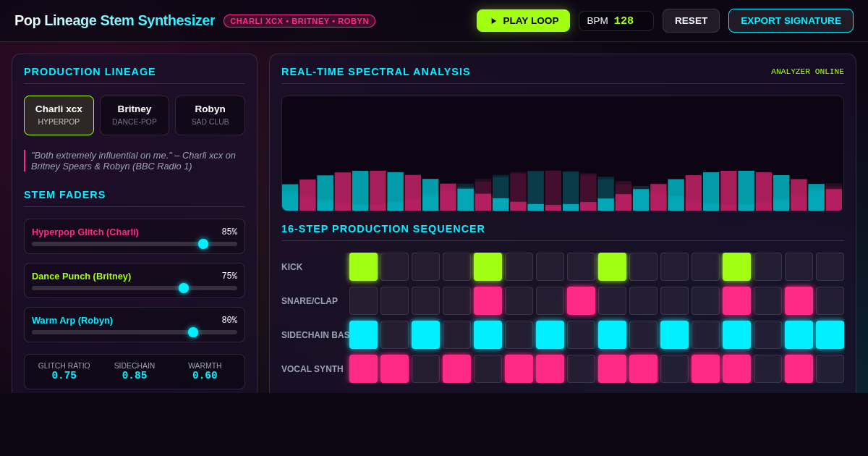Viewport: 868px width, 456px height.
Task: Click the KICK row label
Action: 292,267
